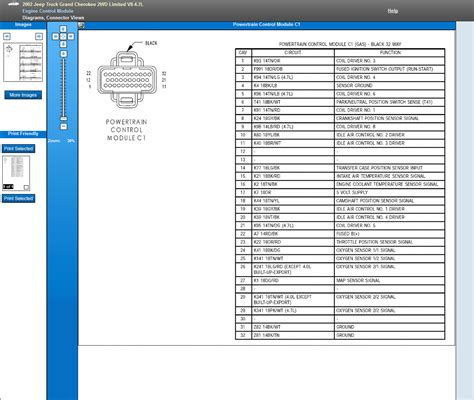Reset the diagram view with center pan button
474x400 pixels.
point(63,37)
